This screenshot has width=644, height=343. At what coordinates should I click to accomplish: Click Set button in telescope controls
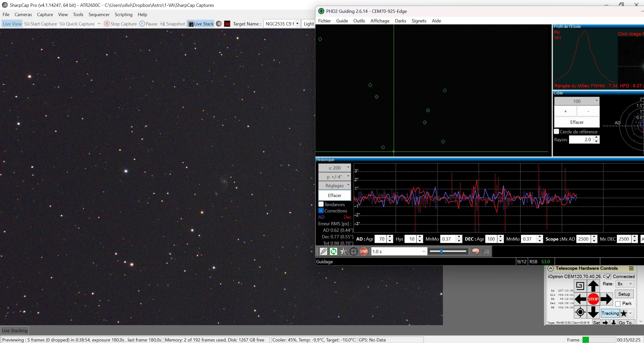click(x=596, y=322)
